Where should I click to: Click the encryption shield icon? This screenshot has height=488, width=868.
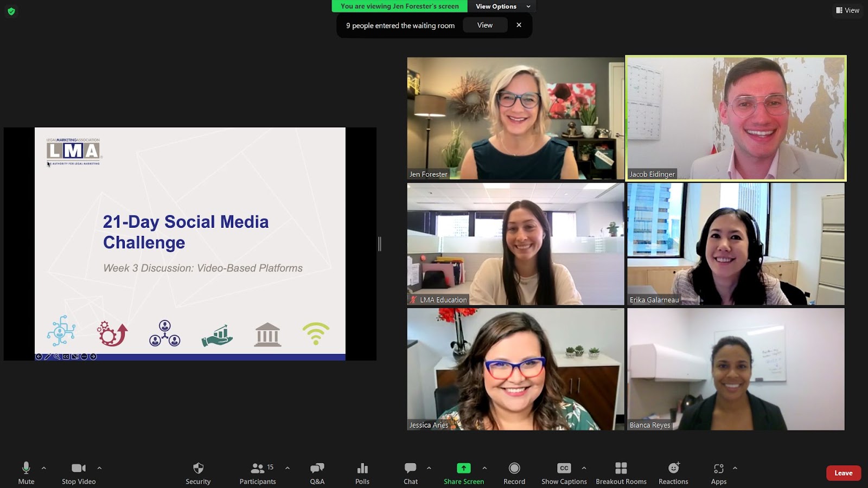coord(11,11)
